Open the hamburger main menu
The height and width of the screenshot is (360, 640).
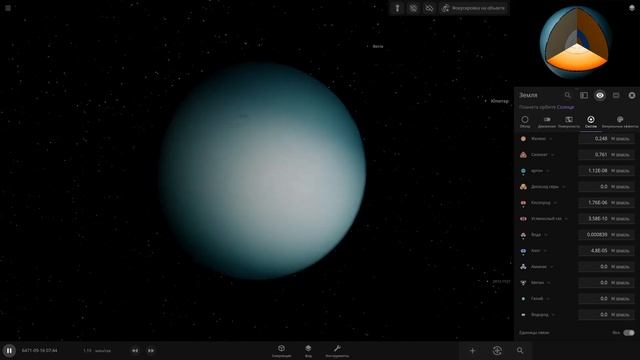8,8
